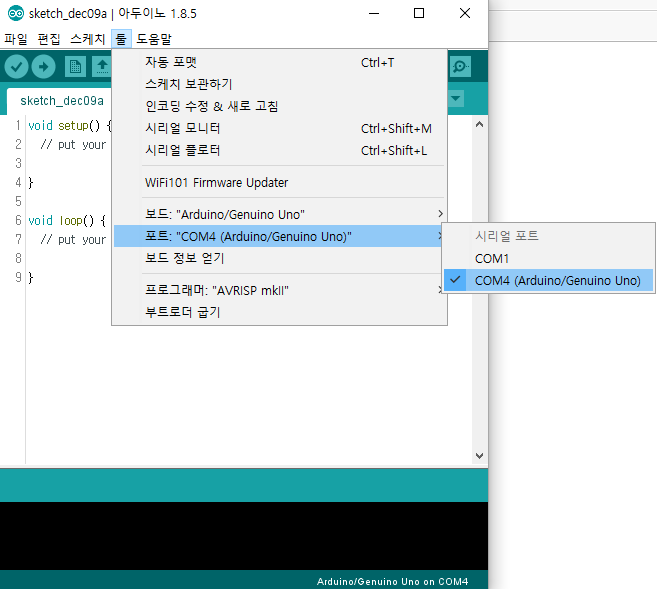Open 시리얼 모니터 from the Tools menu

(x=280, y=128)
